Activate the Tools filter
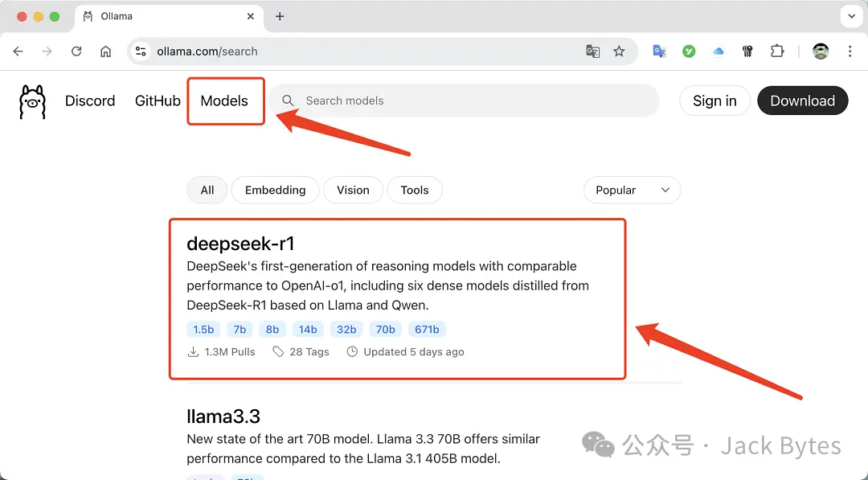 (x=415, y=190)
